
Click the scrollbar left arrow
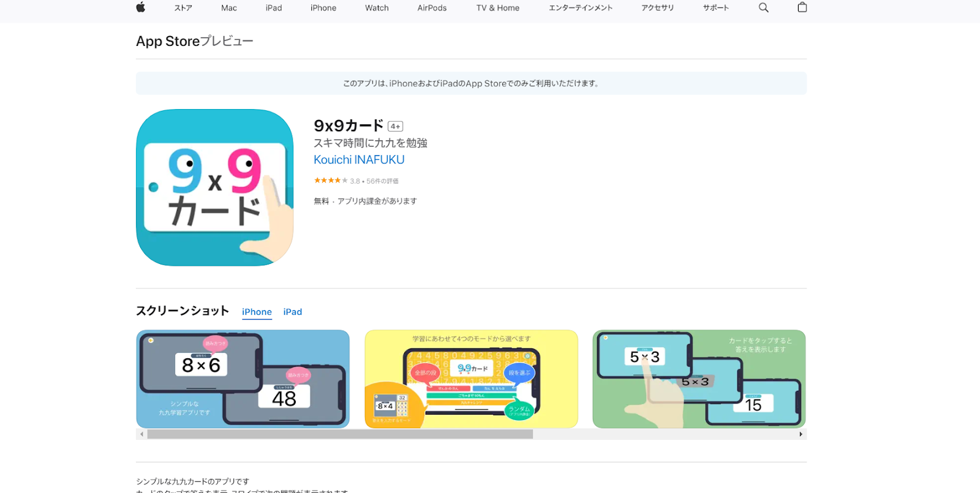pyautogui.click(x=141, y=434)
